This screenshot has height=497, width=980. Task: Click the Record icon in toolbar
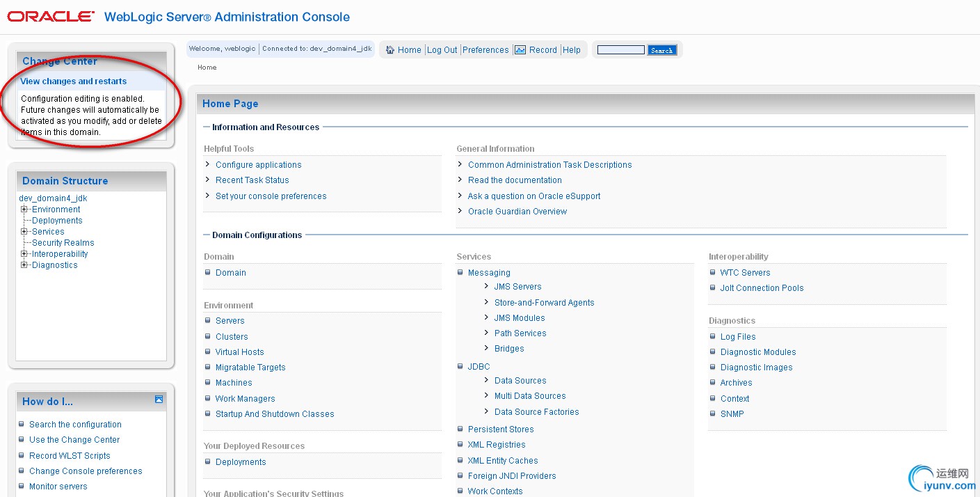coord(520,50)
